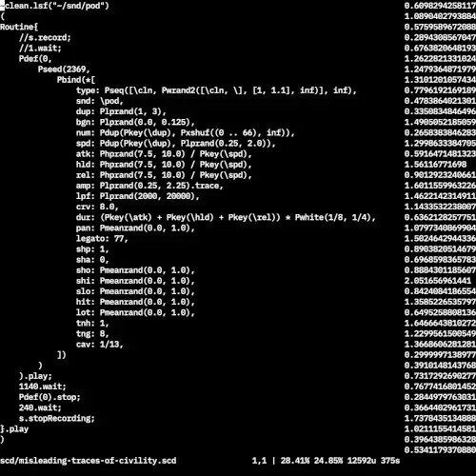Click the amp: Plprand .trace line
The height and width of the screenshot is (476, 476).
tap(149, 186)
